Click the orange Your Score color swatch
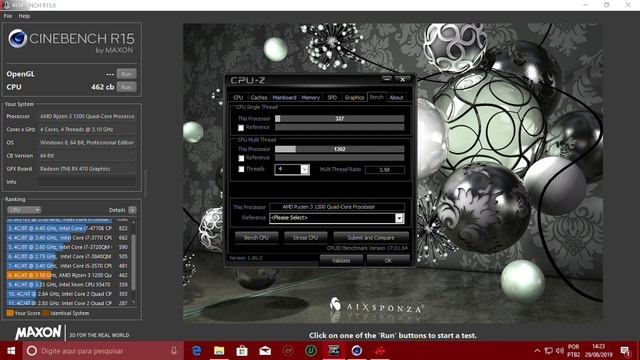The width and height of the screenshot is (640, 360). (x=10, y=313)
